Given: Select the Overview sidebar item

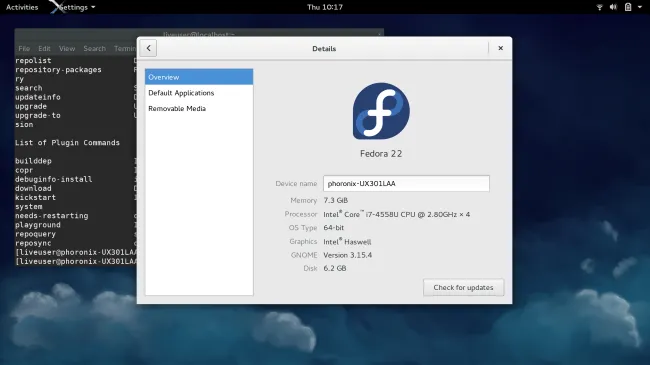Looking at the screenshot, I should (x=199, y=77).
